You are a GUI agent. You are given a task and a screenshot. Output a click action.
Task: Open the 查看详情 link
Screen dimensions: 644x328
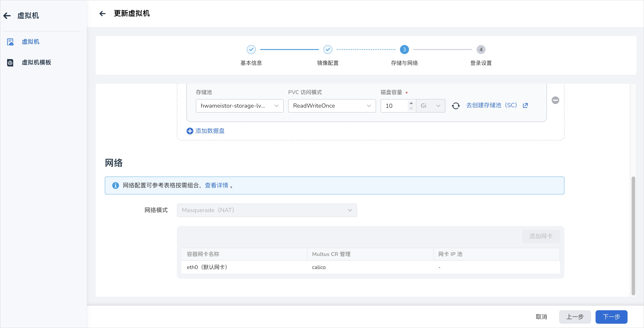point(217,185)
